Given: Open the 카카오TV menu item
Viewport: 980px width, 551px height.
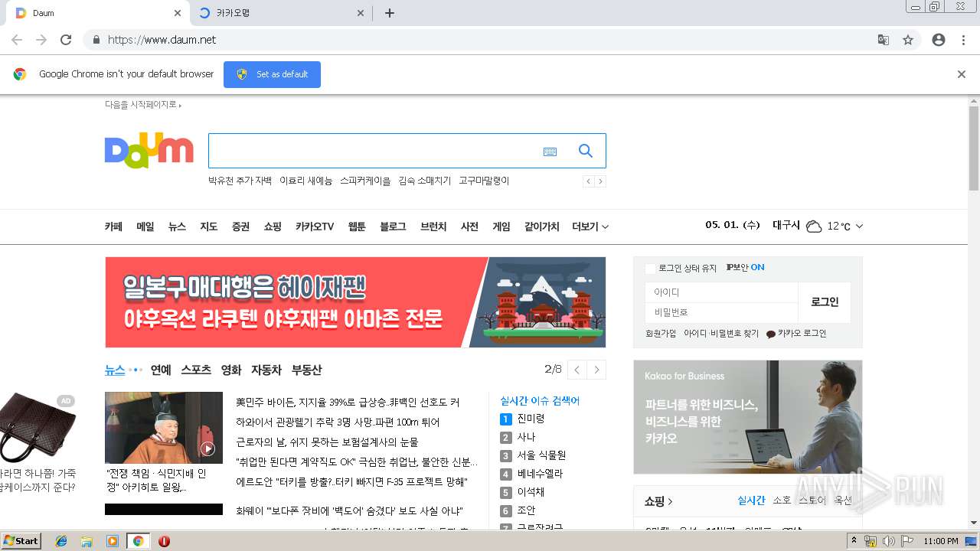Looking at the screenshot, I should pos(315,227).
